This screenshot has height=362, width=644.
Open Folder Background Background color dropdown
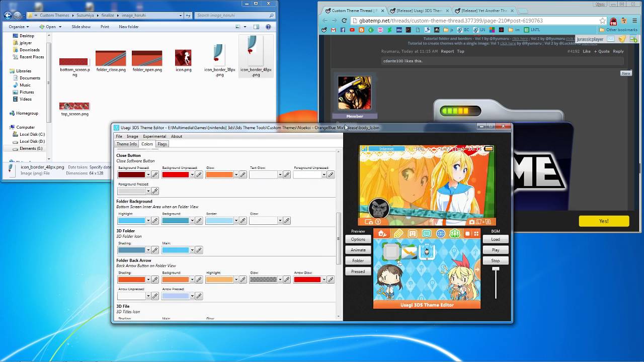(192, 221)
